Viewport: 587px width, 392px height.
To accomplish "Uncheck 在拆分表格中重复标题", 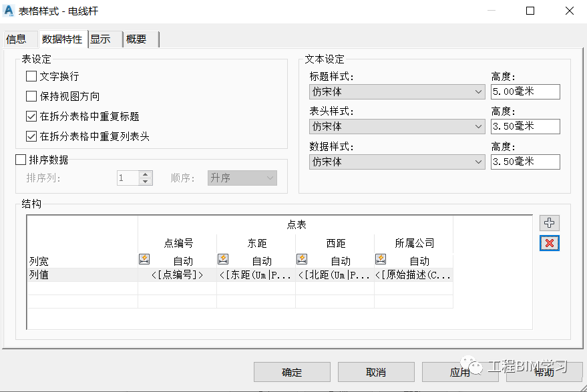I will 31,116.
